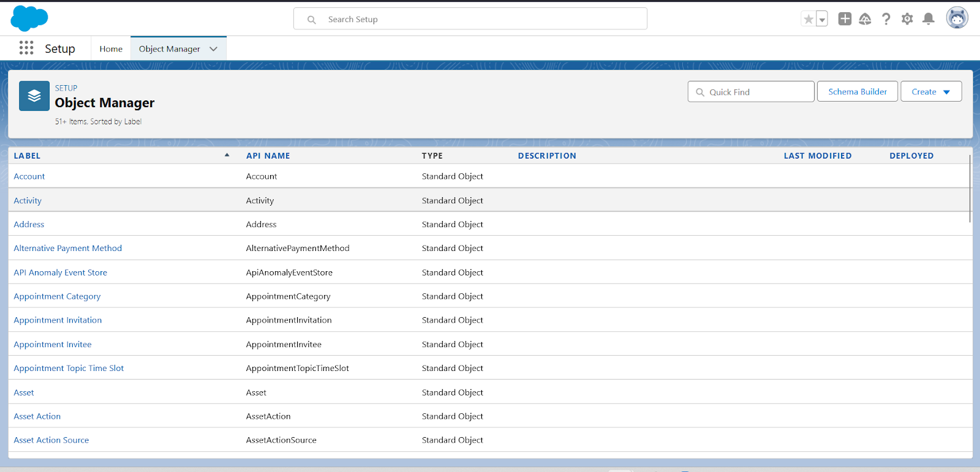
Task: Open API Anomaly Event Store object
Action: [x=61, y=273]
